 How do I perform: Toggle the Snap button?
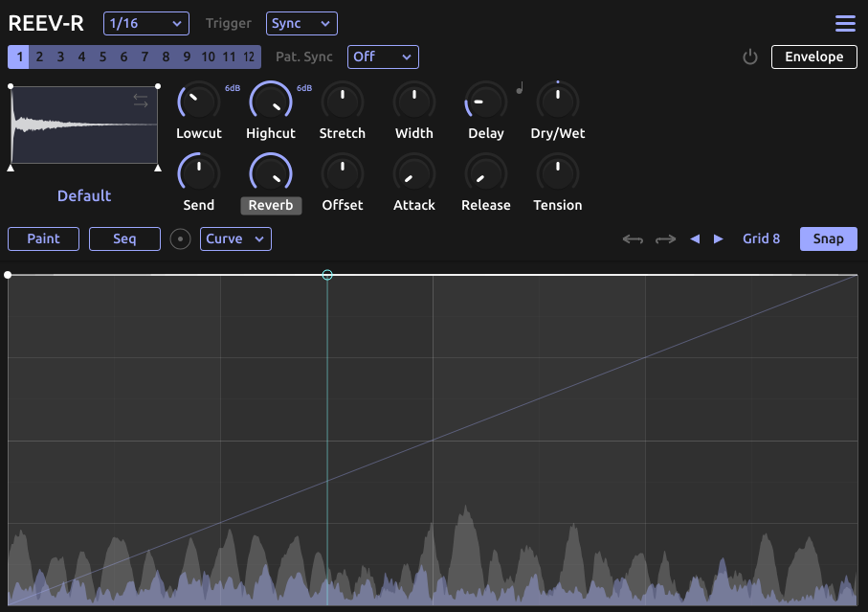[x=828, y=238]
